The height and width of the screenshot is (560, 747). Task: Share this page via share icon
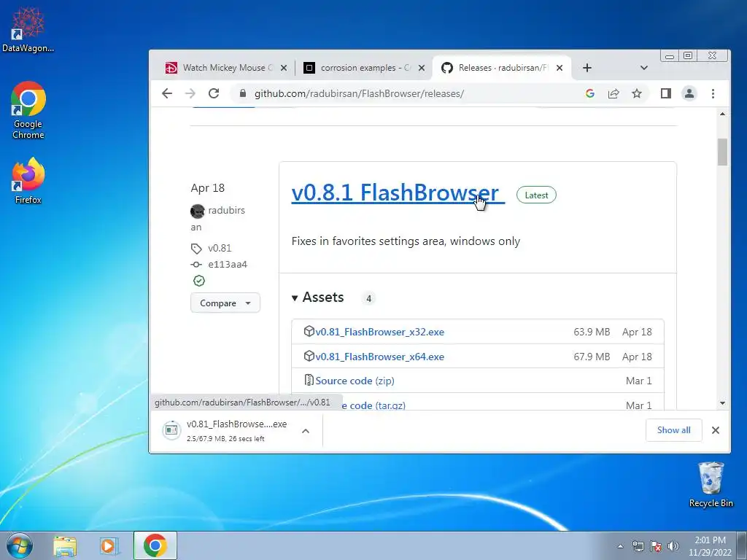pos(613,94)
